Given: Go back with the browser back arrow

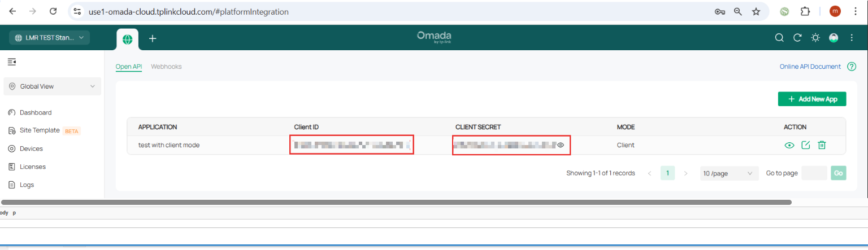Looking at the screenshot, I should click(12, 11).
